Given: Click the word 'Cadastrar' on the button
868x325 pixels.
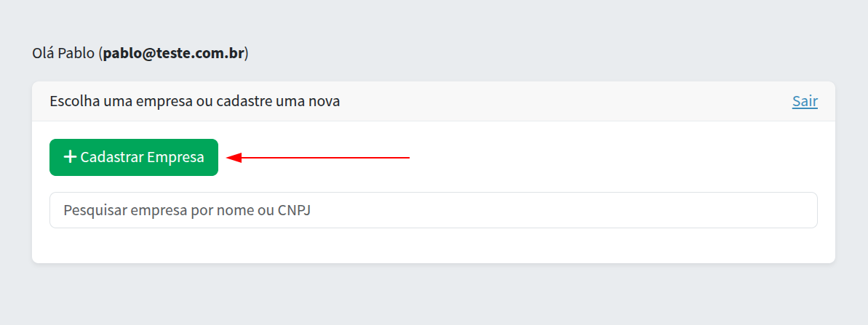Looking at the screenshot, I should (x=112, y=157).
